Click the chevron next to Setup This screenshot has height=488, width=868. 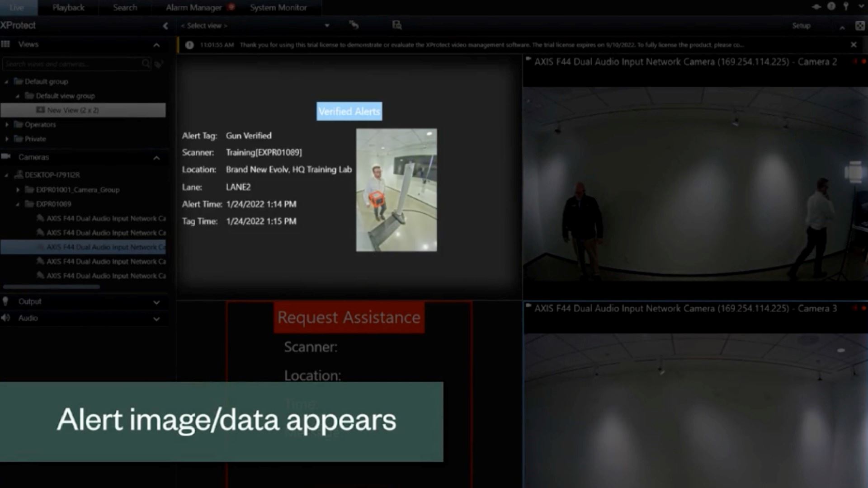[842, 28]
